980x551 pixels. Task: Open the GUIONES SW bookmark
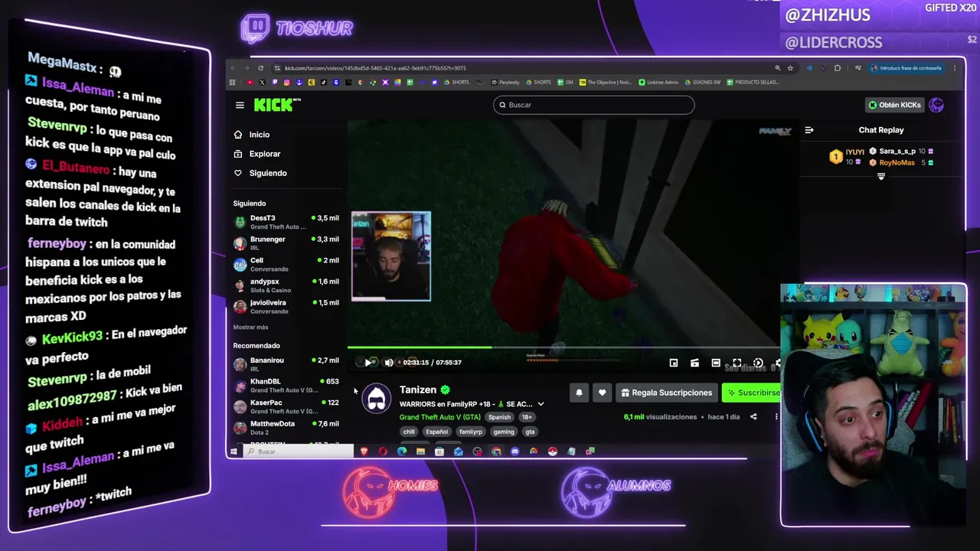pyautogui.click(x=703, y=82)
